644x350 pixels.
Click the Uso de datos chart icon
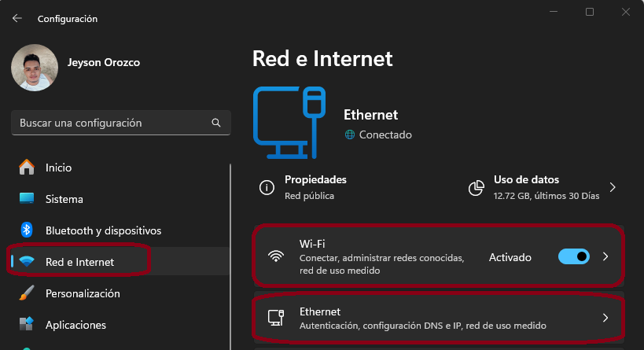coord(476,188)
